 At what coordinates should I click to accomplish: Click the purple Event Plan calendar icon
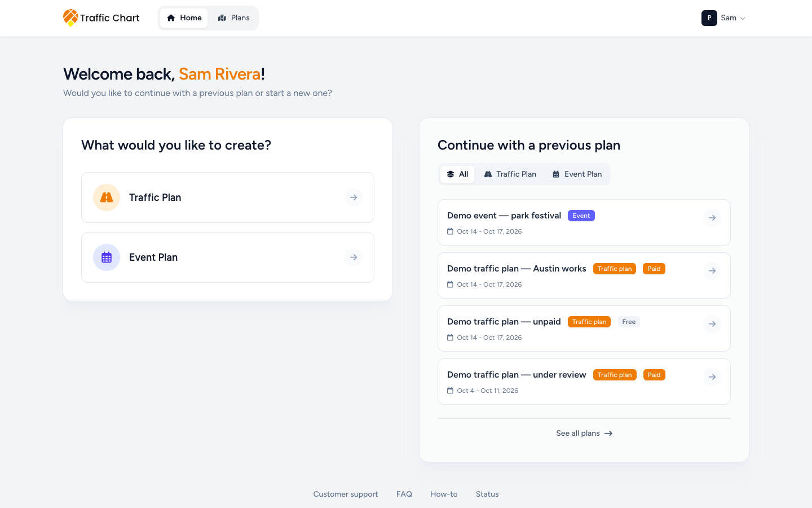(x=107, y=257)
